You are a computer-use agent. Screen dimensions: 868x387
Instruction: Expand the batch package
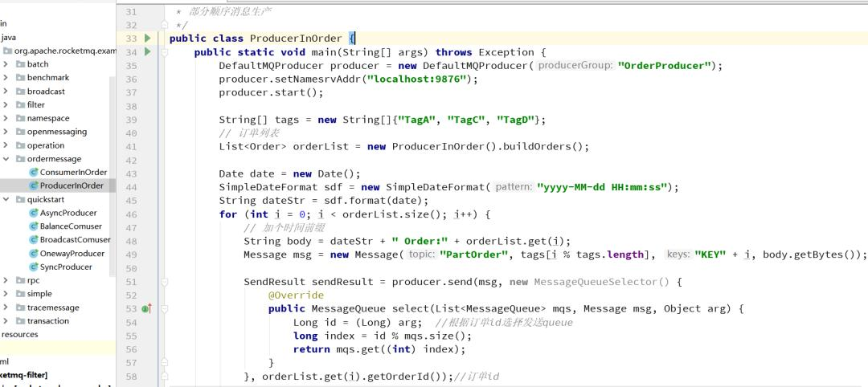(6, 64)
